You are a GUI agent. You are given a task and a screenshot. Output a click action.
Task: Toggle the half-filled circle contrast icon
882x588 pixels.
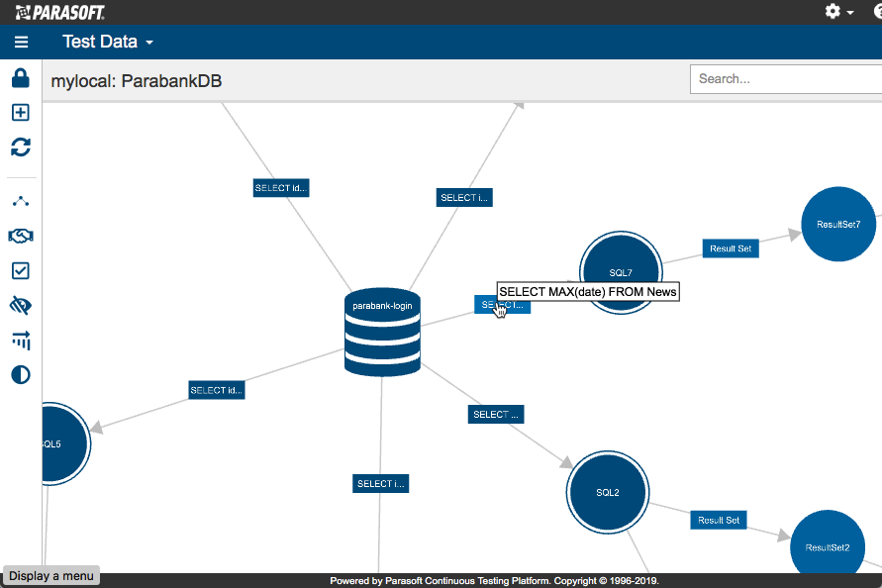pyautogui.click(x=21, y=375)
